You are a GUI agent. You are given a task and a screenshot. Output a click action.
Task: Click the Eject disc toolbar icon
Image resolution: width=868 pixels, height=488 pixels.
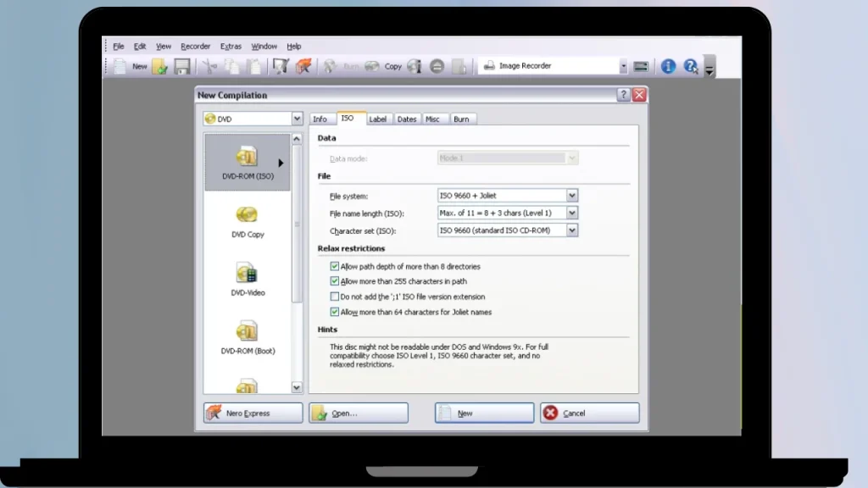click(x=437, y=66)
